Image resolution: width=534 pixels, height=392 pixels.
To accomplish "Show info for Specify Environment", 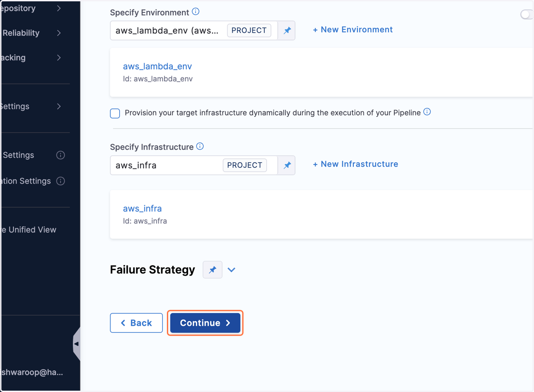I will [195, 12].
